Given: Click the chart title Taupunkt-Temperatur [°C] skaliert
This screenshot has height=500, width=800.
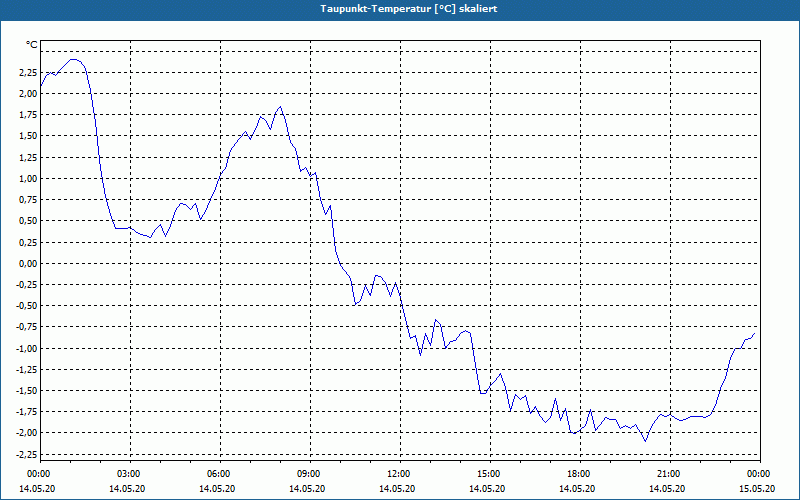Looking at the screenshot, I should [x=409, y=9].
